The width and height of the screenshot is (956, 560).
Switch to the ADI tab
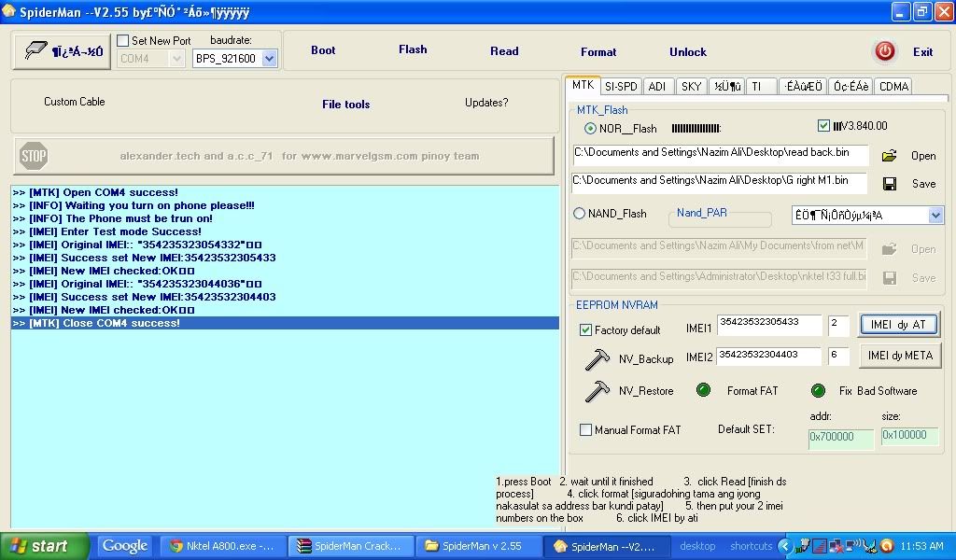click(x=657, y=87)
